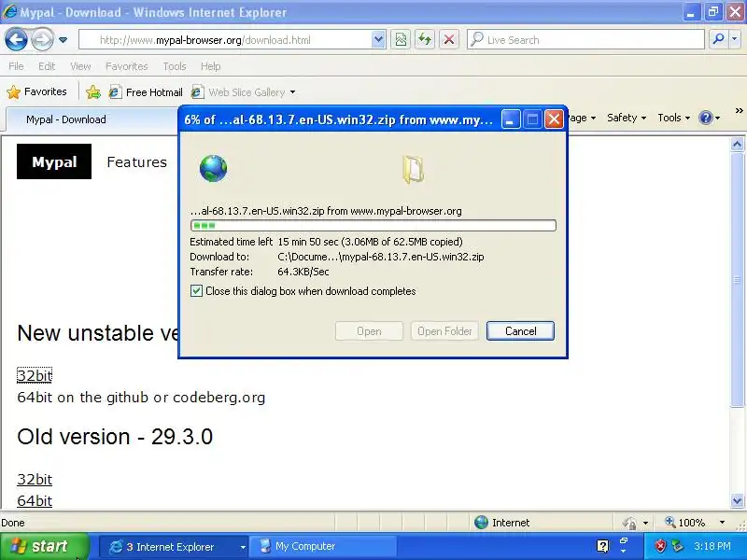Image resolution: width=747 pixels, height=560 pixels.
Task: Click the restore-down taskbar toolbar icon
Action: (x=624, y=541)
